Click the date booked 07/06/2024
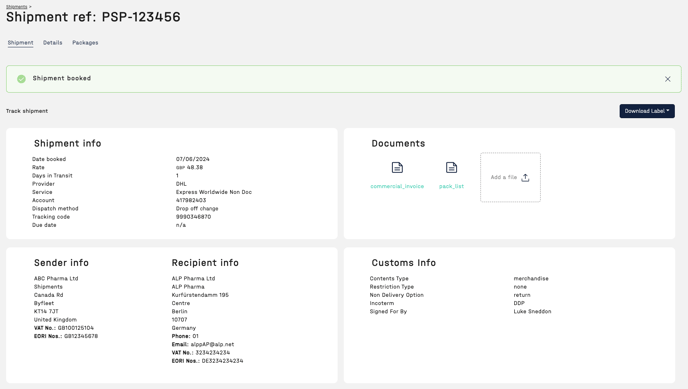688x389 pixels. (193, 159)
